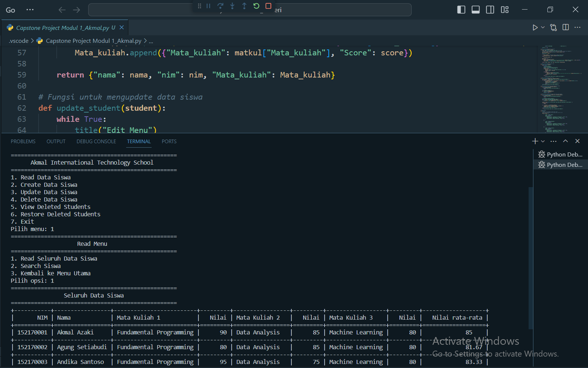Select the second Python Deb... terminal
The width and height of the screenshot is (588, 368).
(x=560, y=165)
